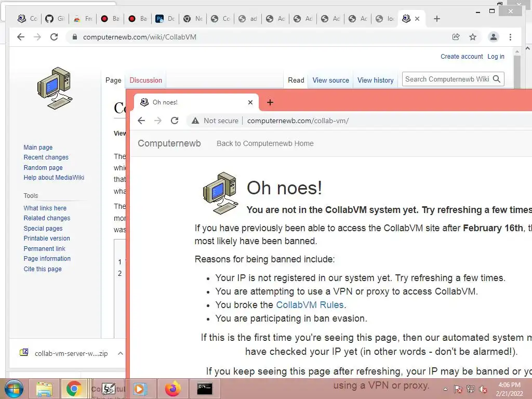Reload the computernewb wiki page
The width and height of the screenshot is (532, 399).
(54, 37)
